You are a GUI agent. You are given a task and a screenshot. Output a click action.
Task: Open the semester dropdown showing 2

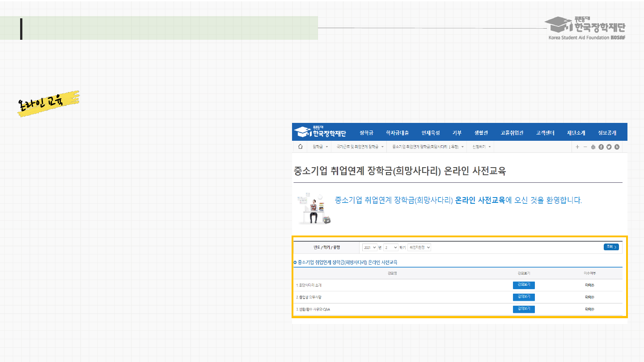pyautogui.click(x=390, y=247)
